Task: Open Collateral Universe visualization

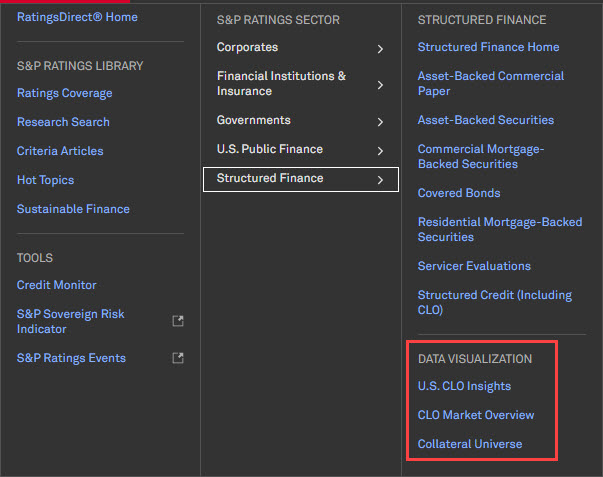Action: [x=470, y=444]
